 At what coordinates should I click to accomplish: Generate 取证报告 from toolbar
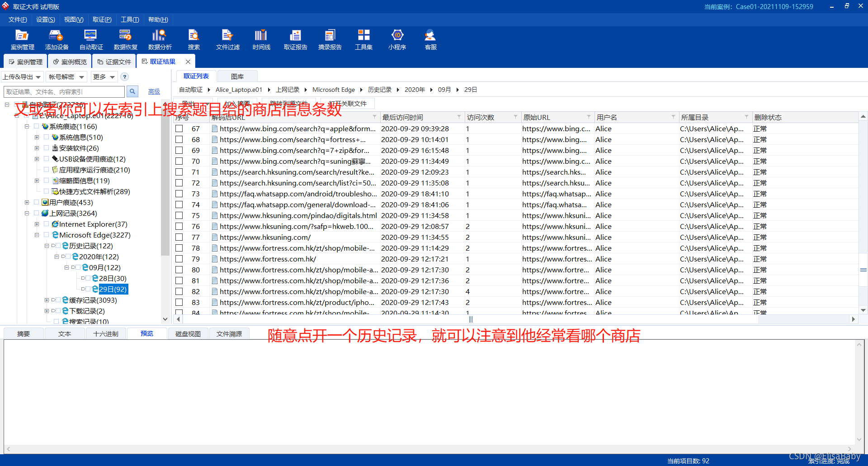click(295, 40)
